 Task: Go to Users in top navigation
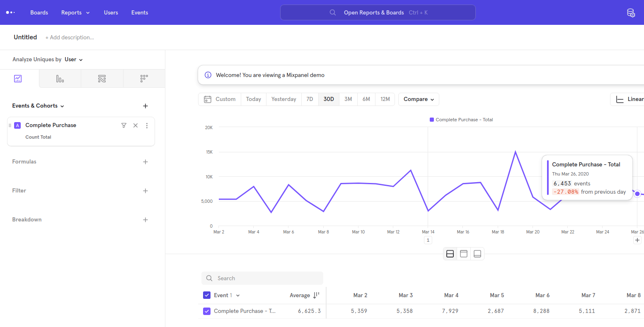pos(111,13)
